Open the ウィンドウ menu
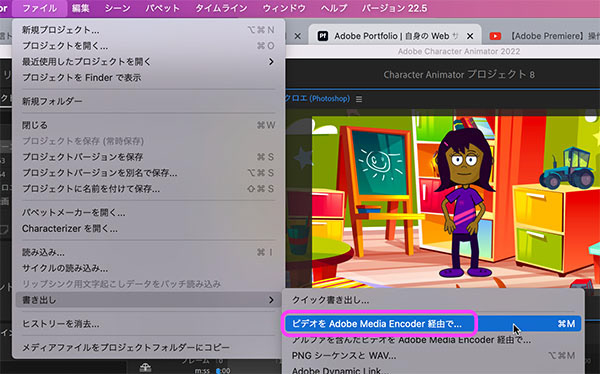This screenshot has width=600, height=374. pyautogui.click(x=284, y=8)
